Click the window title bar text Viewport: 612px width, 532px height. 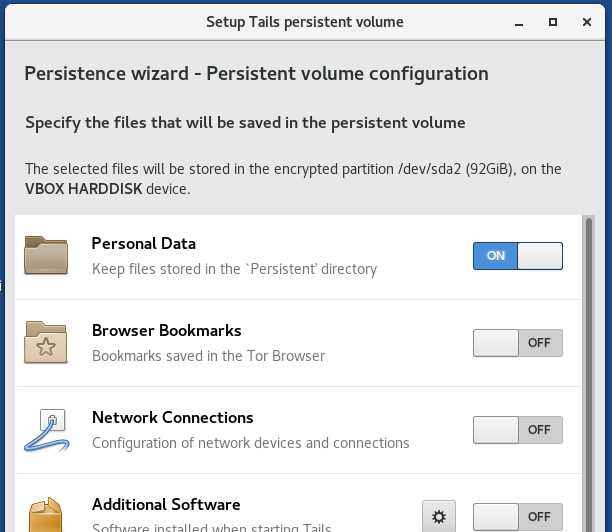click(305, 22)
